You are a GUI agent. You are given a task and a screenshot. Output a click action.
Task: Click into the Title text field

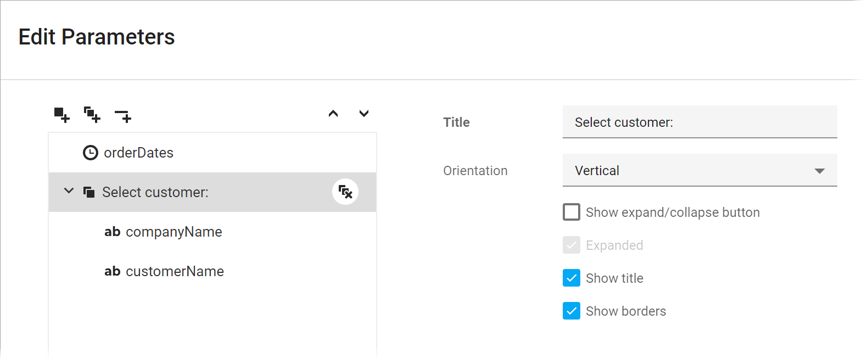click(699, 122)
